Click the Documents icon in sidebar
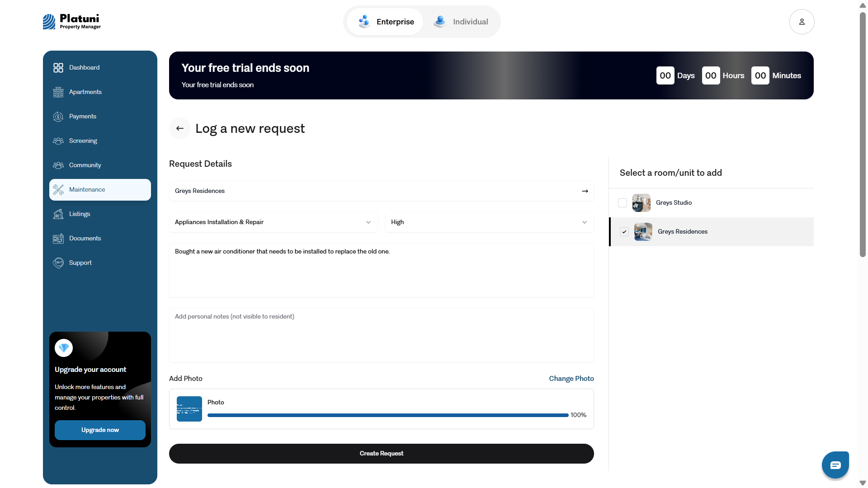Image resolution: width=868 pixels, height=488 pixels. click(x=58, y=239)
